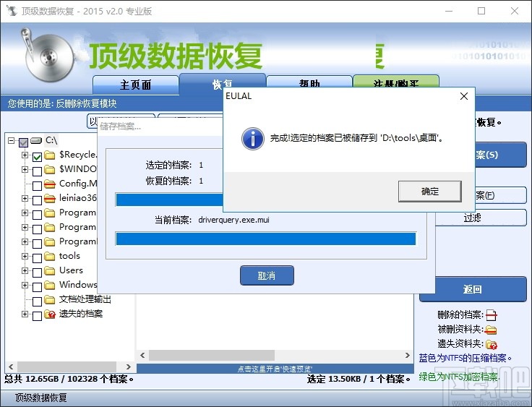Open the 帮助 tab
This screenshot has height=407, width=532.
(x=309, y=82)
